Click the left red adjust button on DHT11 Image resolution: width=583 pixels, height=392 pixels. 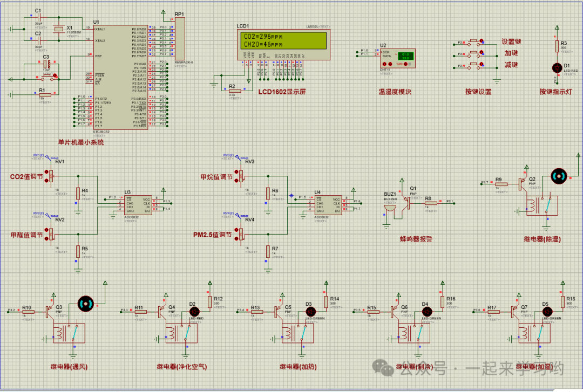384,64
